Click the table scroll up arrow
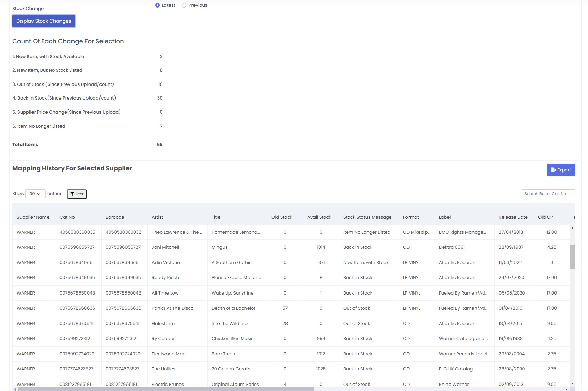The width and height of the screenshot is (588, 391). pos(572,228)
